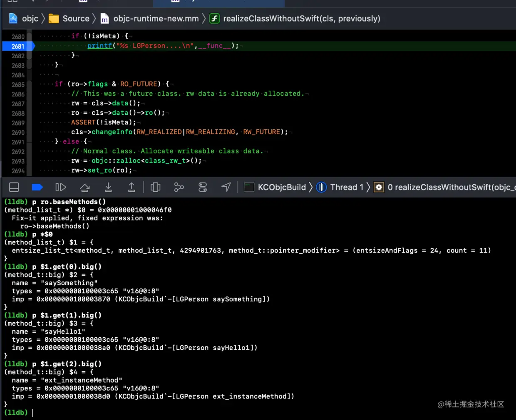This screenshot has width=516, height=420.
Task: Click the function symbol icon in jump bar
Action: tap(214, 18)
